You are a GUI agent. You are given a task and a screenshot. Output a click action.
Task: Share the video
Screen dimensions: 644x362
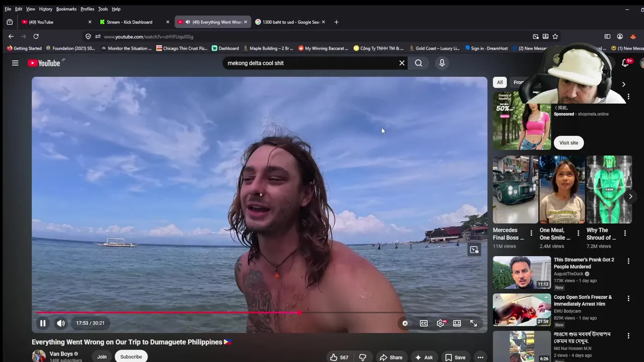391,357
